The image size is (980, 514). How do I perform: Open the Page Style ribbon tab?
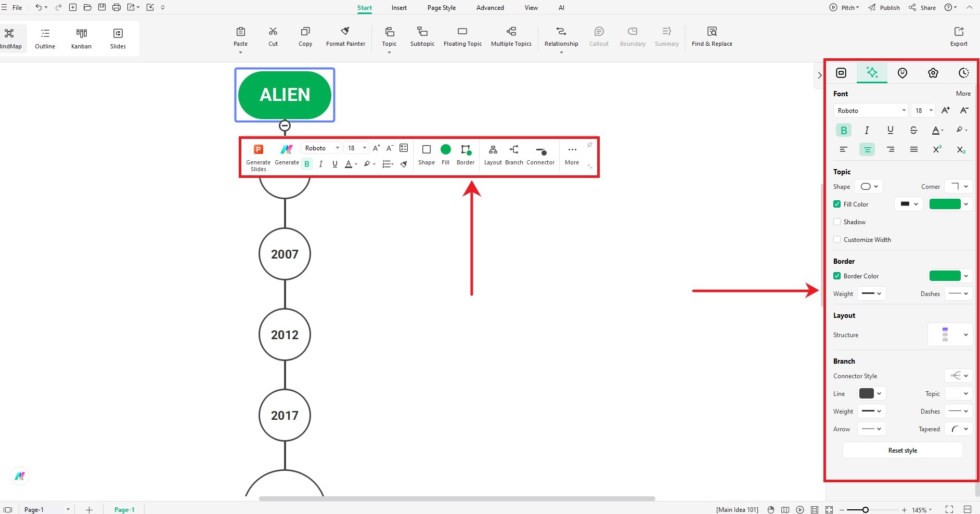pos(441,8)
